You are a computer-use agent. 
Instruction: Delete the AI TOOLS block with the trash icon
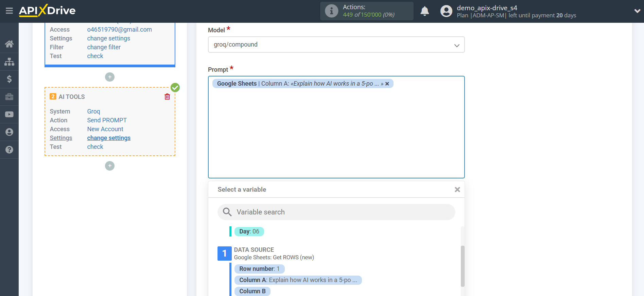167,97
